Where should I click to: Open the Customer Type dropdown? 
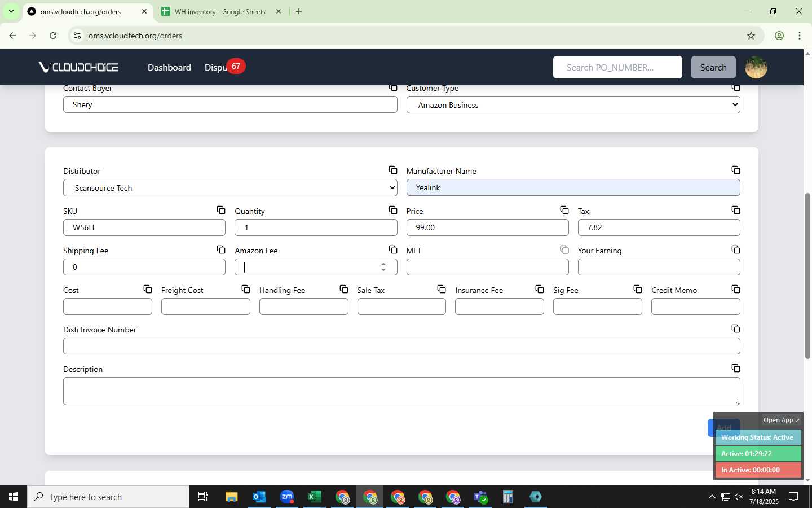pos(573,105)
